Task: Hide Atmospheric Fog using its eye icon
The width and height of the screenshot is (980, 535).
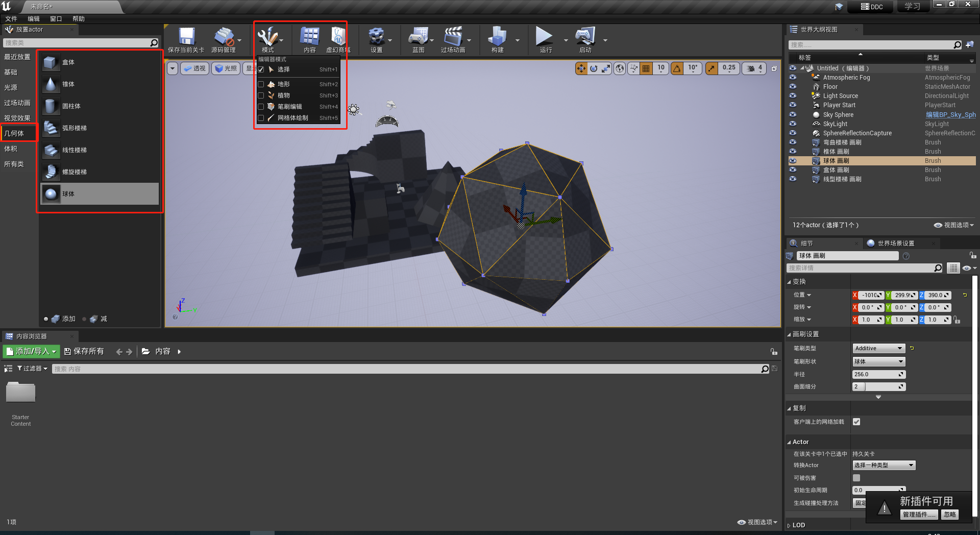Action: coord(793,78)
